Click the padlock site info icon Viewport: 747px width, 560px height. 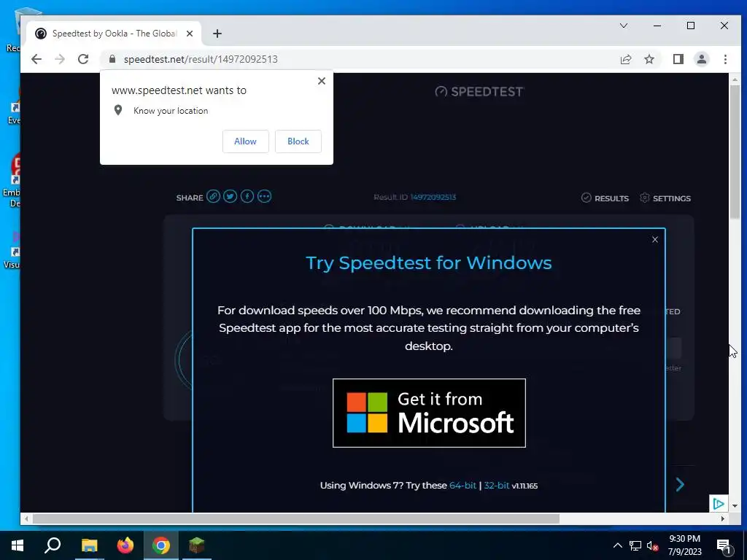[112, 58]
